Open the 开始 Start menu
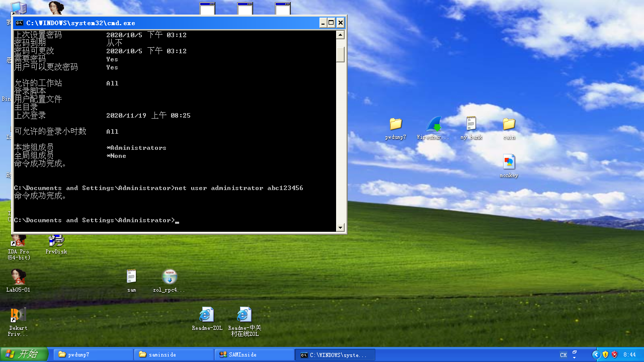644x362 pixels. pyautogui.click(x=24, y=354)
